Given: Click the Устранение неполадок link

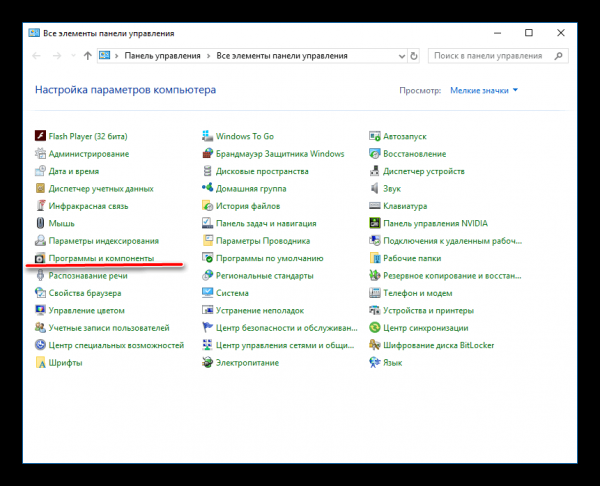Looking at the screenshot, I should pos(260,310).
